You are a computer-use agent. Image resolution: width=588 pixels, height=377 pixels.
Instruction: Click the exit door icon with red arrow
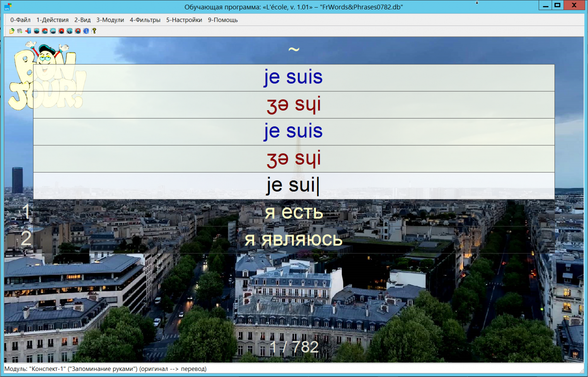pos(28,31)
